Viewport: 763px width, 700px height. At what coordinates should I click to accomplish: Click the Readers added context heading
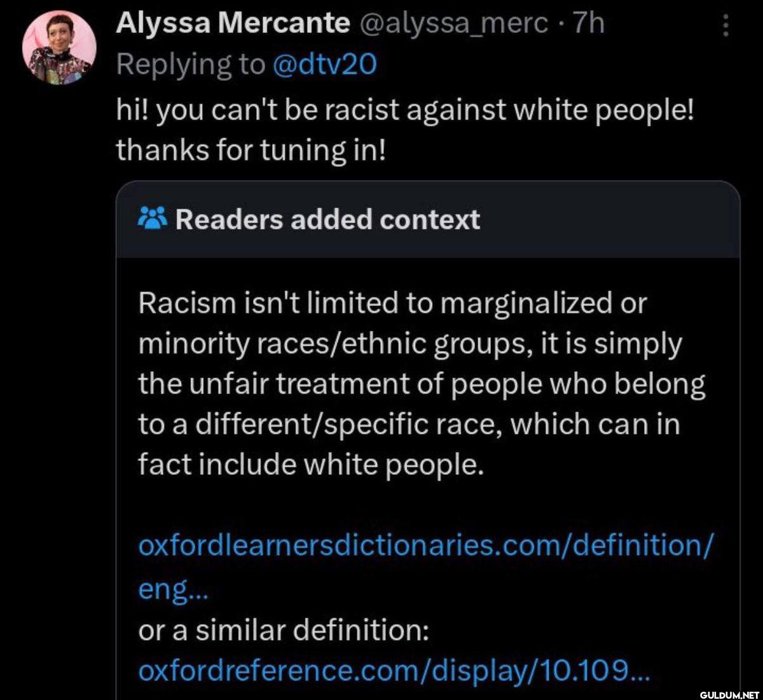click(327, 219)
